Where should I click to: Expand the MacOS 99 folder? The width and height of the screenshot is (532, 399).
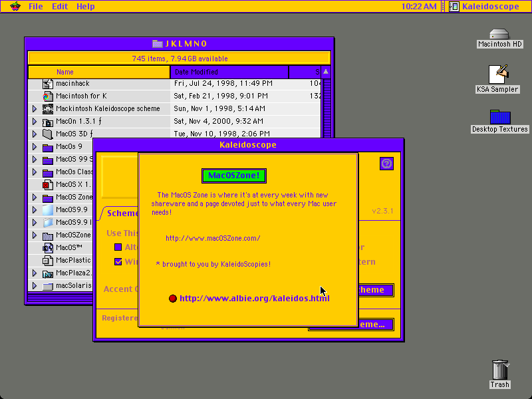35,159
